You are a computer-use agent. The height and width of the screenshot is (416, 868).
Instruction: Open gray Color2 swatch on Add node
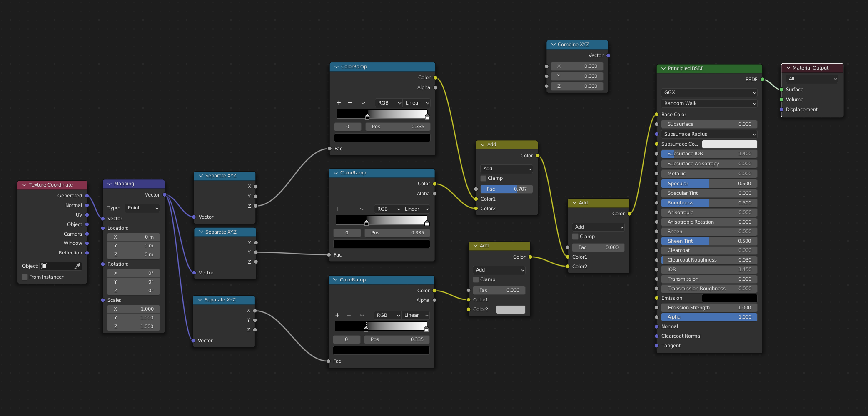[511, 309]
